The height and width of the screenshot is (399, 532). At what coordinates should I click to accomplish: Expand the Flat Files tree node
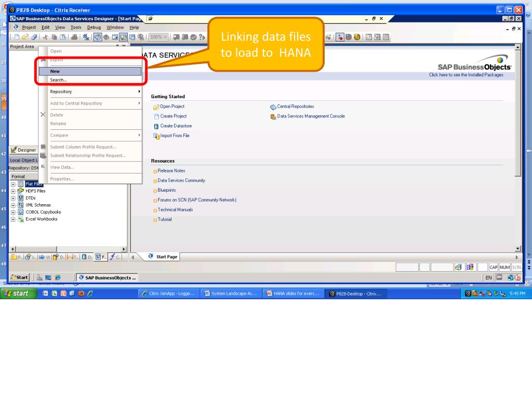pyautogui.click(x=13, y=184)
